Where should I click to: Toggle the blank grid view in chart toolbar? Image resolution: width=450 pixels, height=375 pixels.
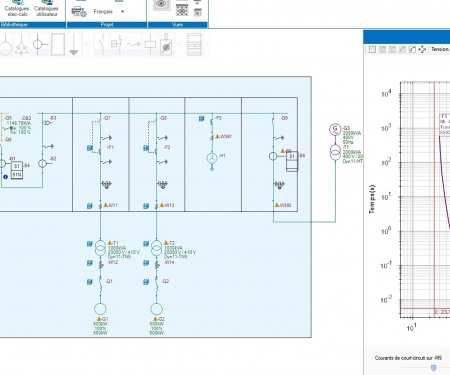[372, 49]
